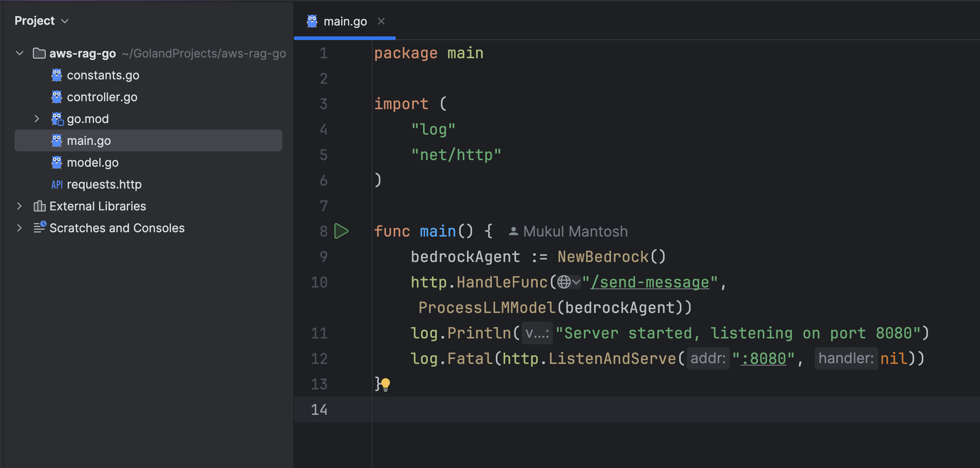This screenshot has width=980, height=468.
Task: Close the main.go editor tab
Action: (381, 21)
